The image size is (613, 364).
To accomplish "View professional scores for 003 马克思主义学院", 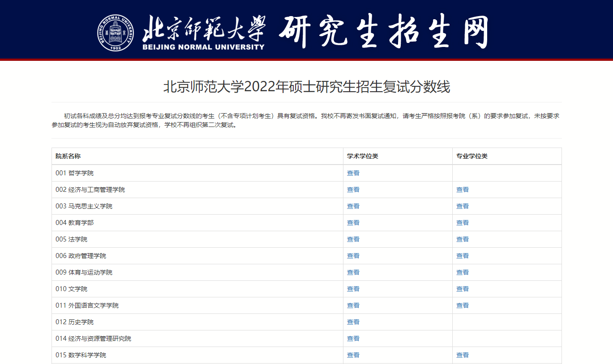I will click(x=463, y=206).
